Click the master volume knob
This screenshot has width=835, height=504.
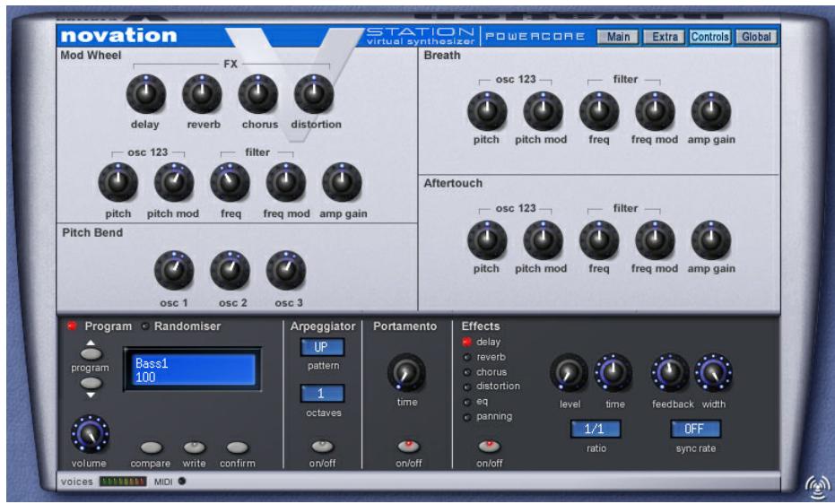[90, 434]
